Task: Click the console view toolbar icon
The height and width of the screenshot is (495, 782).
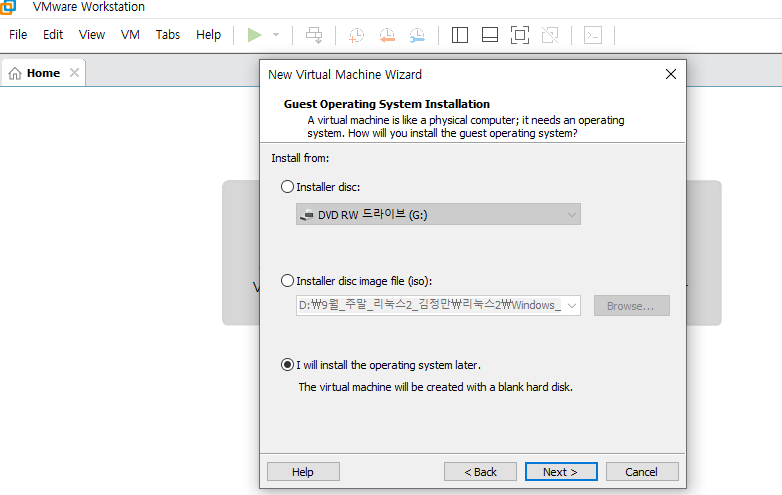Action: point(593,35)
